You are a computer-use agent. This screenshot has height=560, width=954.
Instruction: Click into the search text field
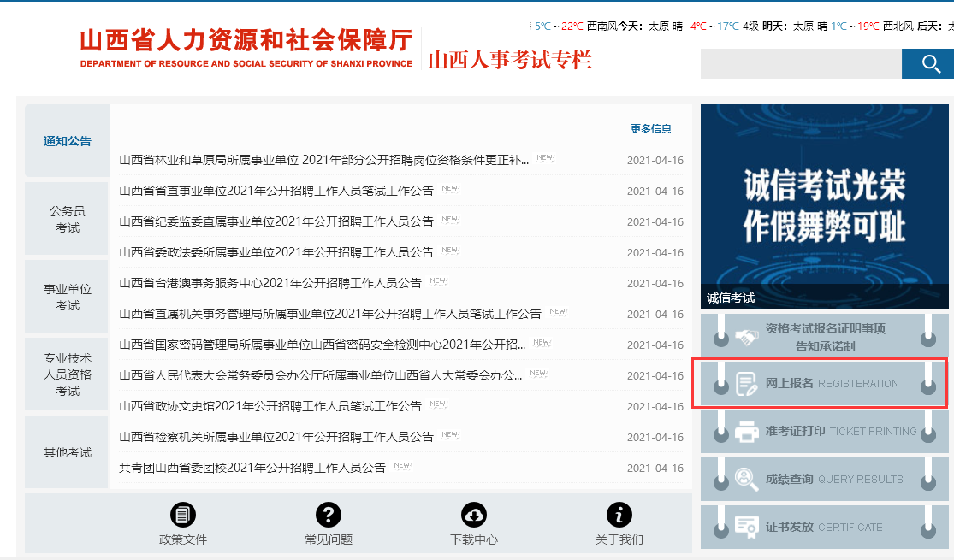coord(800,64)
